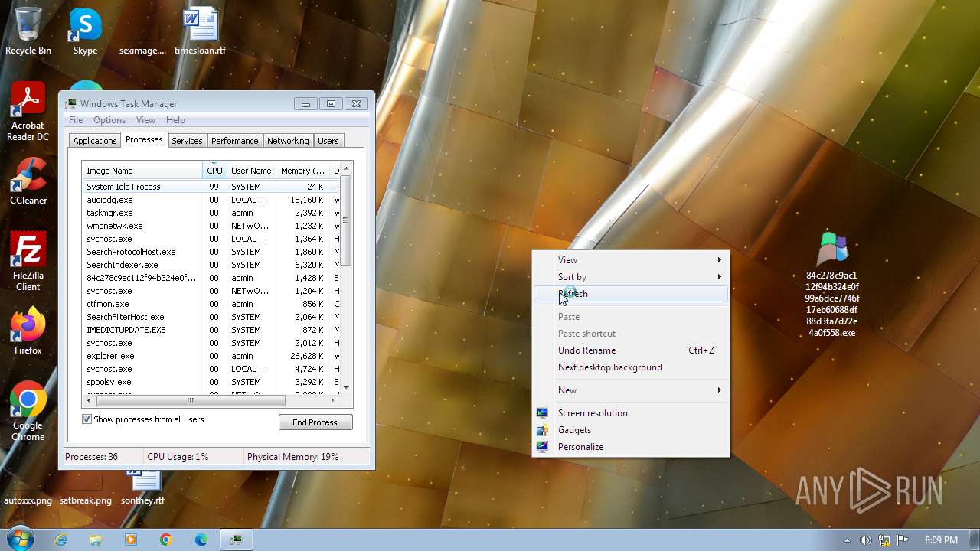Open the Skype desktop shortcut

tap(85, 31)
